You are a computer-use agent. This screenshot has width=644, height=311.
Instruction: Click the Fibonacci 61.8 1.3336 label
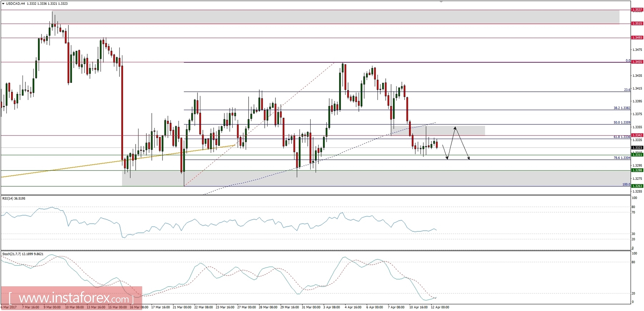(x=622, y=137)
